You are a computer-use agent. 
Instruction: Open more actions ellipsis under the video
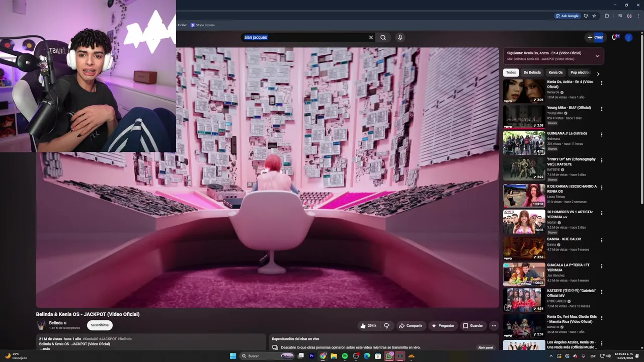coord(494,326)
